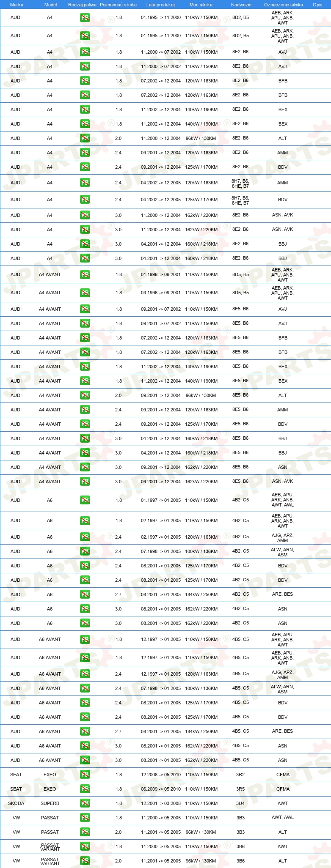
Task: Click the Model column header
Action: tap(50, 5)
